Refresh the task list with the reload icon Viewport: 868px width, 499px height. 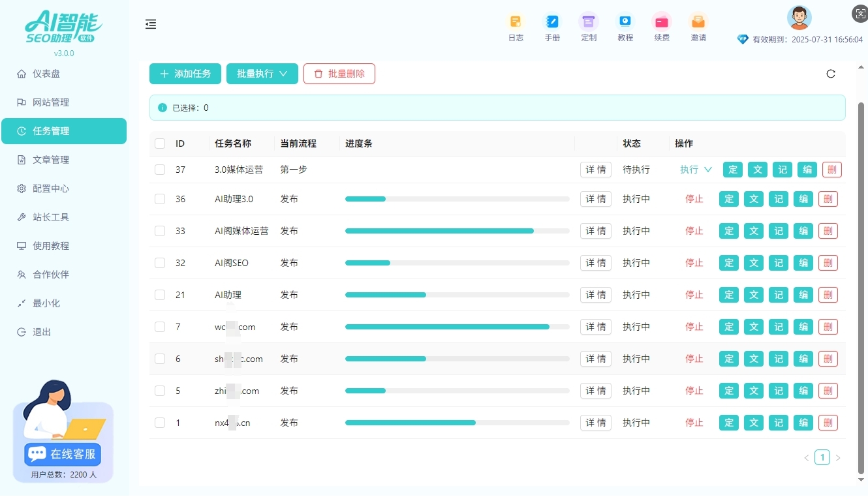830,74
